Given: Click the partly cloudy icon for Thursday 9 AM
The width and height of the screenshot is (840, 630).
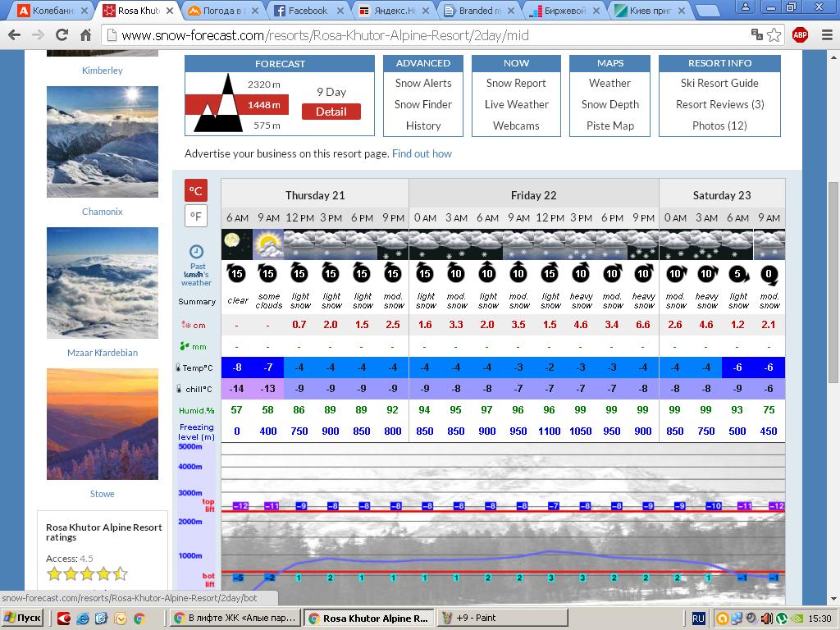Looking at the screenshot, I should coord(268,244).
